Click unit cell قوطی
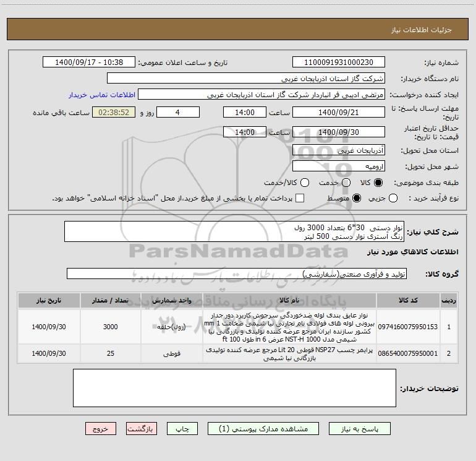This screenshot has width=476, height=461. pyautogui.click(x=172, y=353)
